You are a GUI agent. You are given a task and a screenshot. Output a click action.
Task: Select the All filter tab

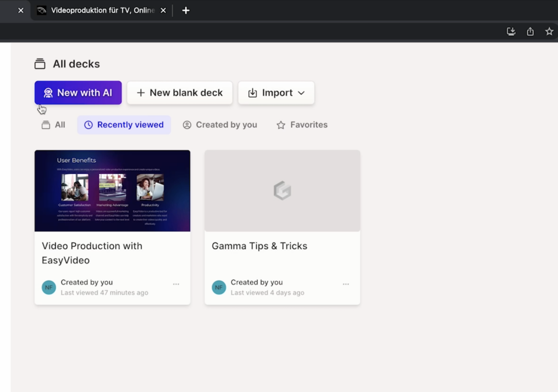click(x=53, y=125)
